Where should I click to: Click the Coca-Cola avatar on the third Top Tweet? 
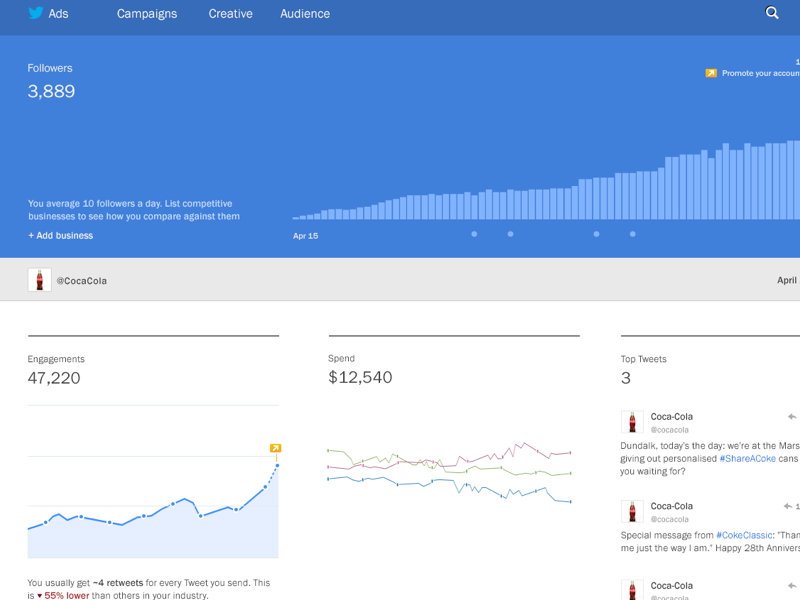[x=631, y=590]
